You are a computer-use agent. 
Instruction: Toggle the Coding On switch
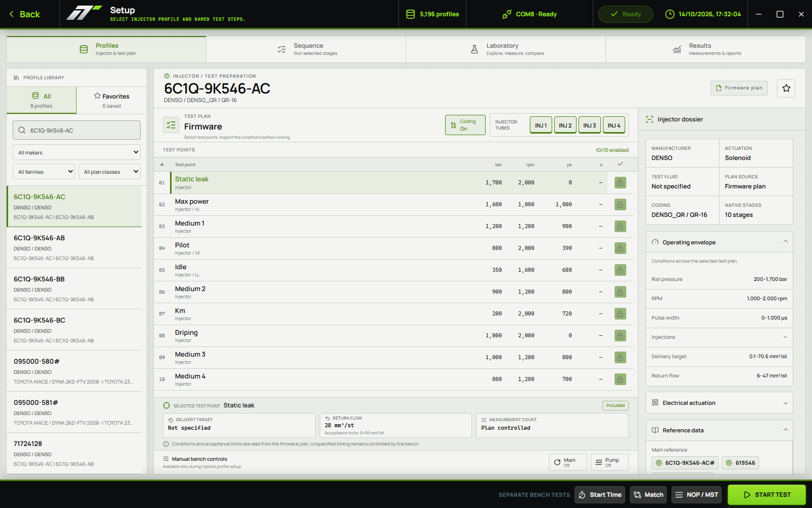465,125
